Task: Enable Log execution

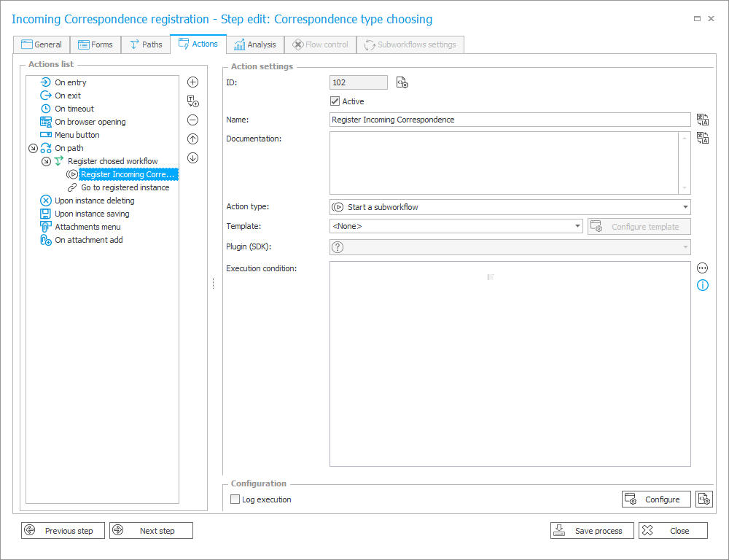Action: pos(235,499)
